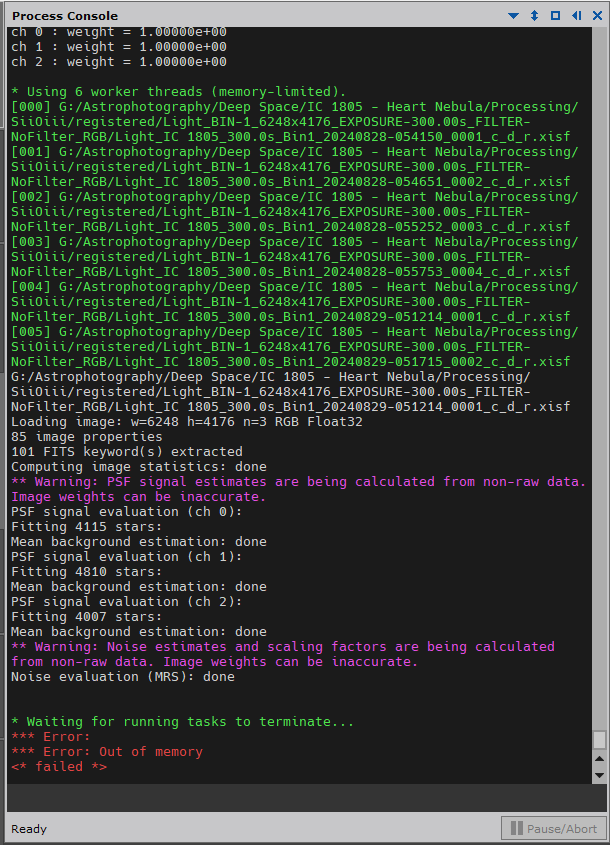The width and height of the screenshot is (610, 845).
Task: Click the "Using 6 worker threads" line
Action: [178, 92]
